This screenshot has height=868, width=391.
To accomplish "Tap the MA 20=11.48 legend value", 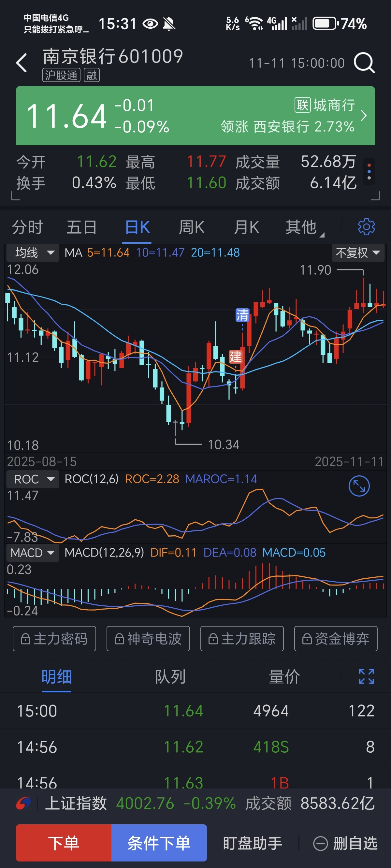I will coord(215,253).
